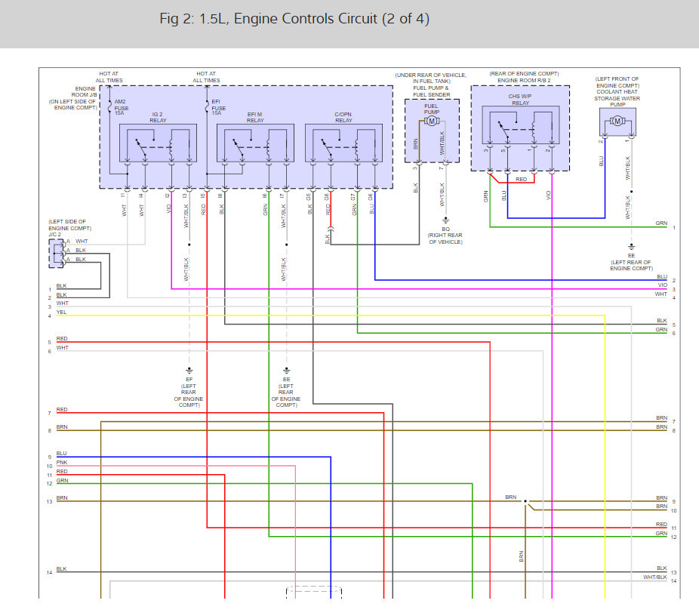Click the 'ENGINE ROOM J/B' label
Screen dimensions: 699x616
tap(85, 92)
